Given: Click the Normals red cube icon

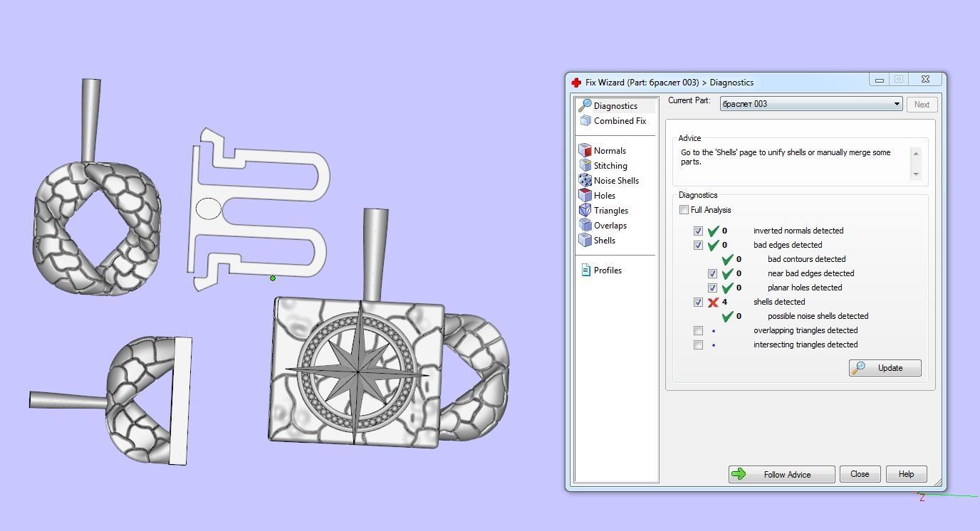Looking at the screenshot, I should click(x=585, y=150).
